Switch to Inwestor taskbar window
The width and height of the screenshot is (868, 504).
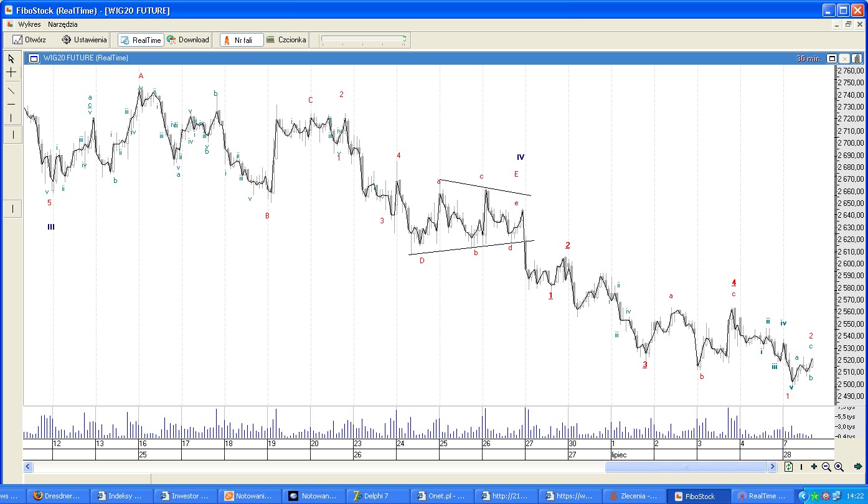coord(185,496)
